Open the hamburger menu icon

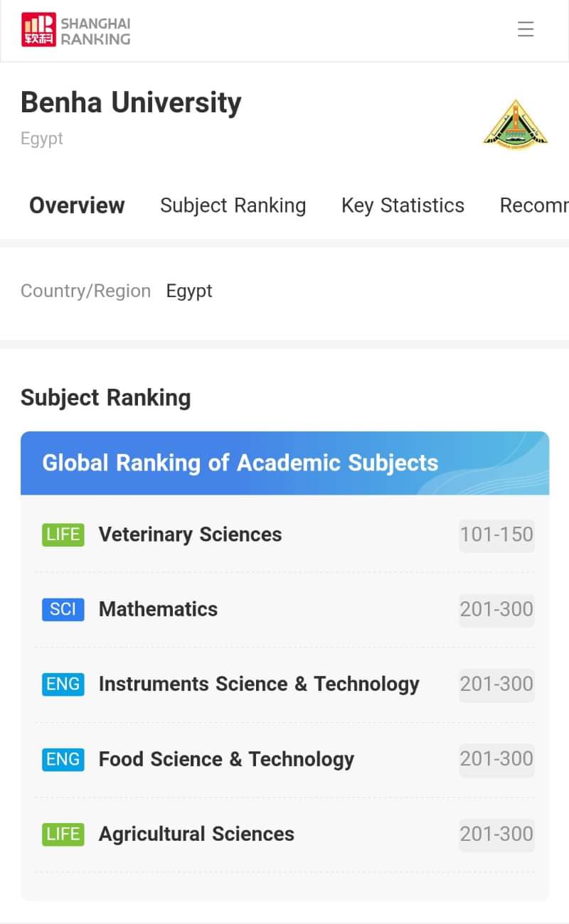click(x=525, y=29)
